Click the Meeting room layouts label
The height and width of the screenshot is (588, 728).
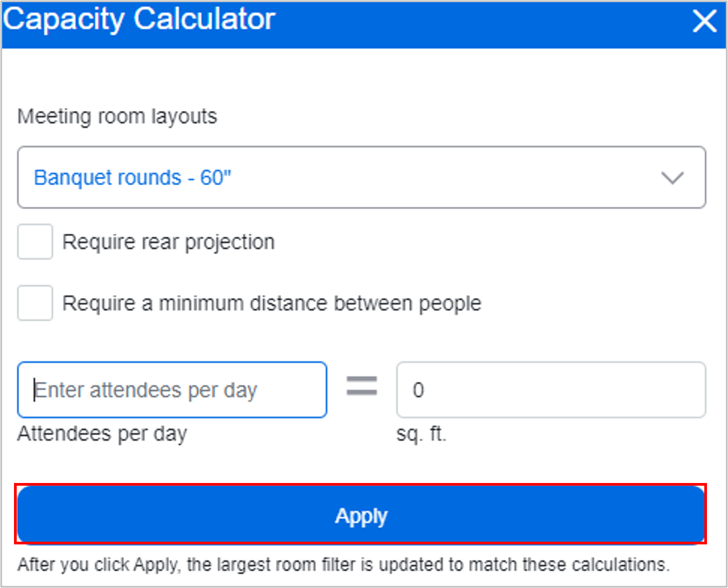point(117,116)
